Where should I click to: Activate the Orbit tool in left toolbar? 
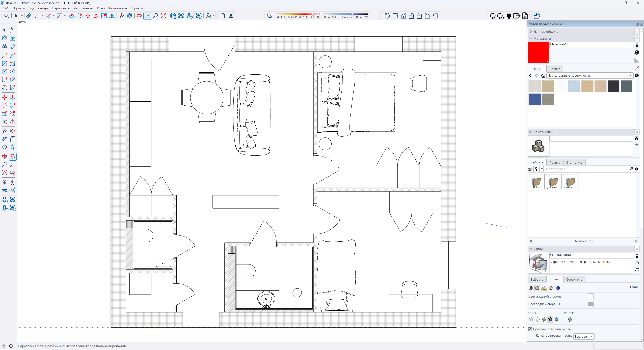pyautogui.click(x=5, y=157)
